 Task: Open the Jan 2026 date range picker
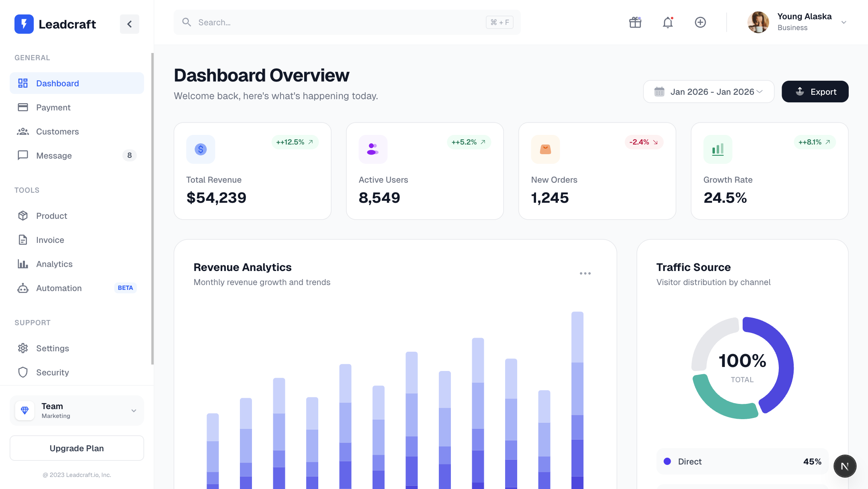point(708,92)
